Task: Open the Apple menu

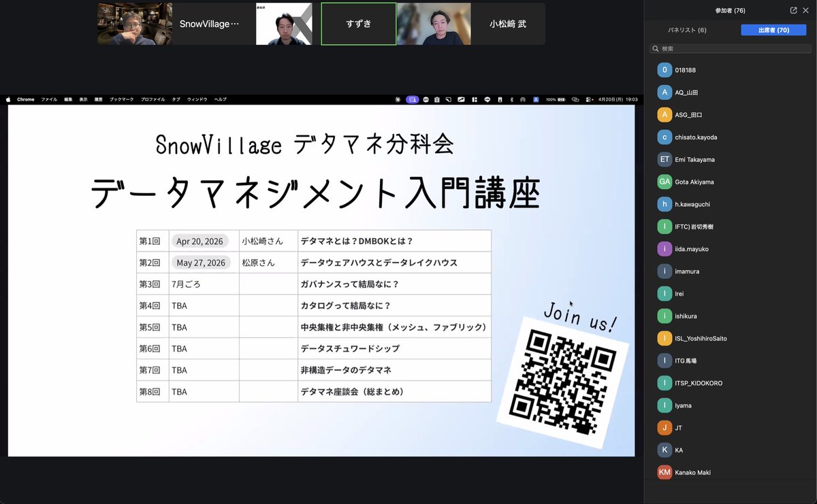Action: [10, 99]
